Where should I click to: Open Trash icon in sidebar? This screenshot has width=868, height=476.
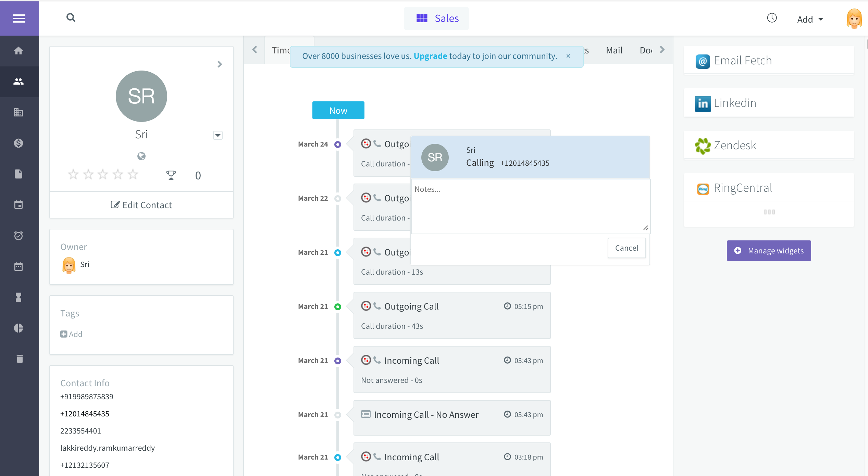[x=20, y=359]
